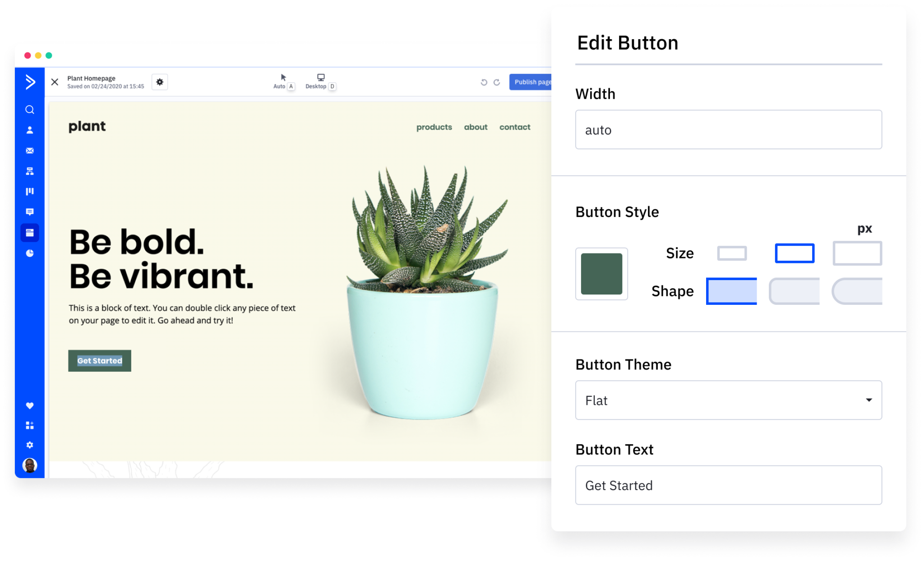
Task: Open the Contacts/CRM panel icon
Action: point(30,130)
